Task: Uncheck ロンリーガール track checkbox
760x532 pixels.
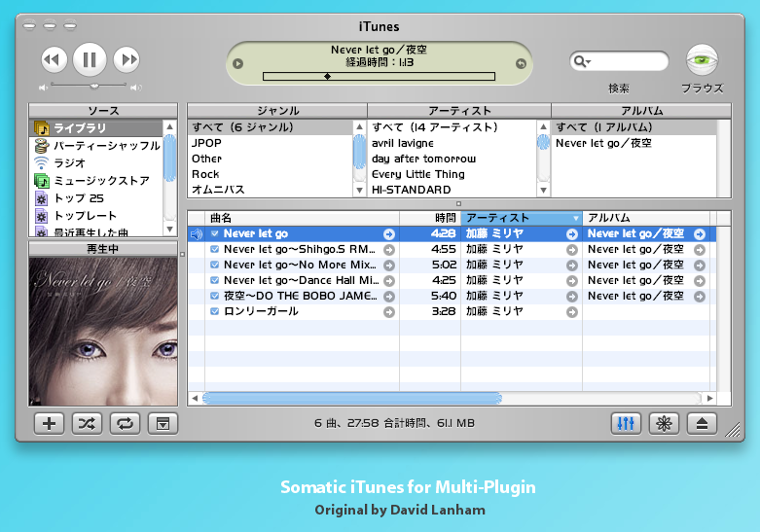Action: (x=215, y=311)
